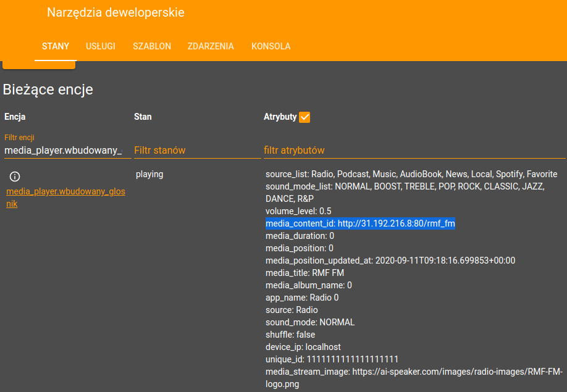Click the 'playing' state value
The height and width of the screenshot is (392, 567).
[x=149, y=175]
